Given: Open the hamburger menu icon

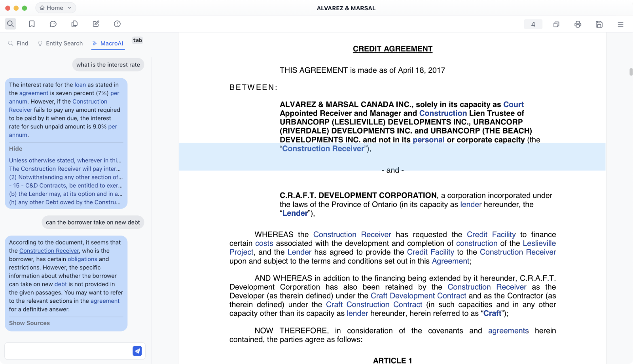Looking at the screenshot, I should coord(620,25).
